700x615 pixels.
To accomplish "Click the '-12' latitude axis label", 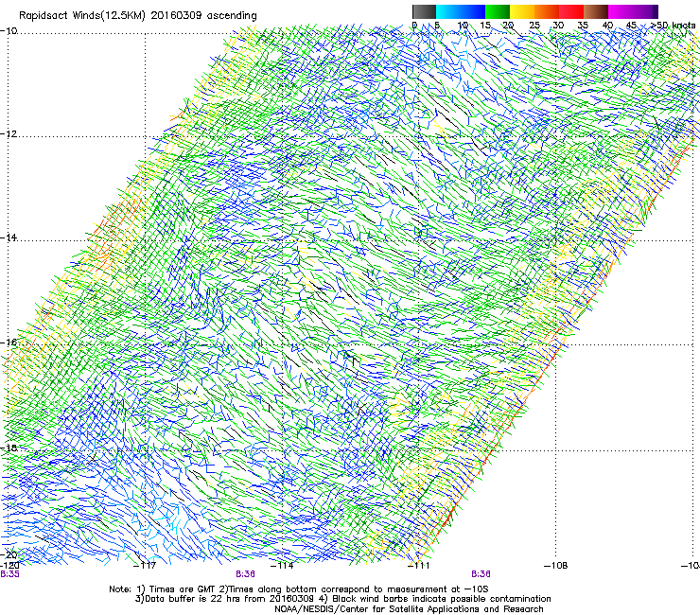I will click(x=9, y=134).
